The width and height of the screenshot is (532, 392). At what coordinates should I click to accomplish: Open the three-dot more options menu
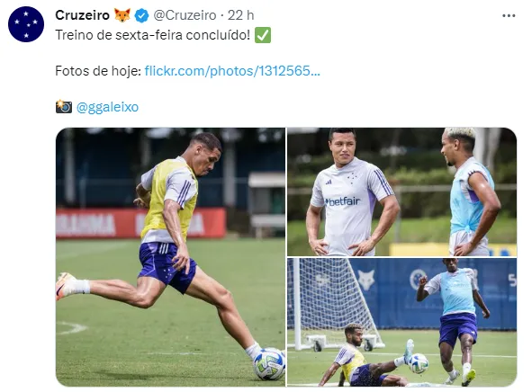point(509,15)
